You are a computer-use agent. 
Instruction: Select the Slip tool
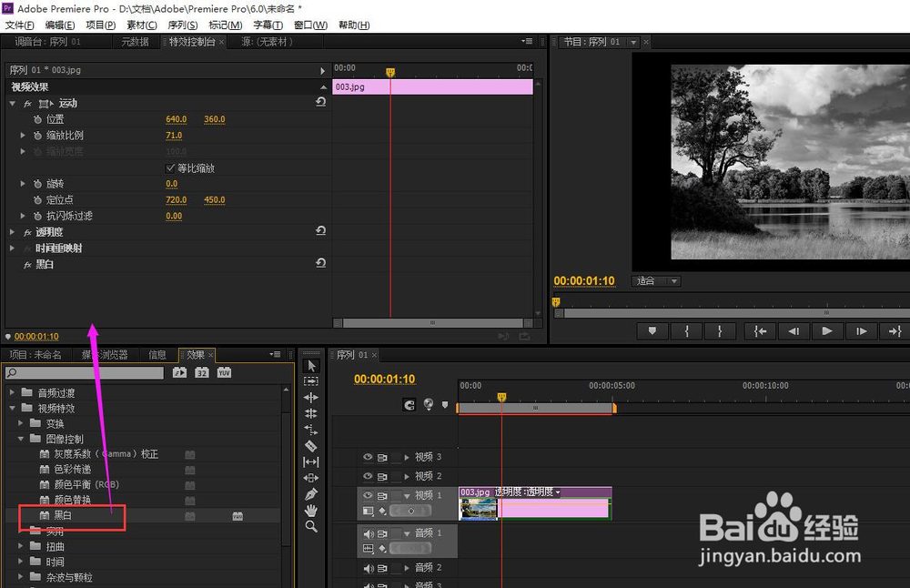pyautogui.click(x=311, y=462)
